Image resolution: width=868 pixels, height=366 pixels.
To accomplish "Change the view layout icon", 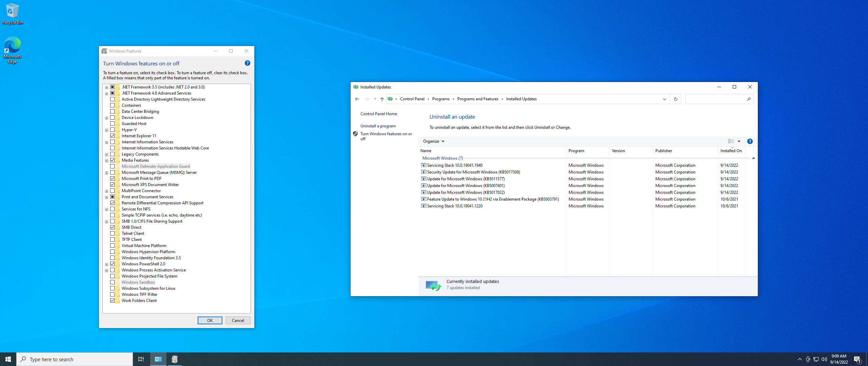I will coord(731,141).
